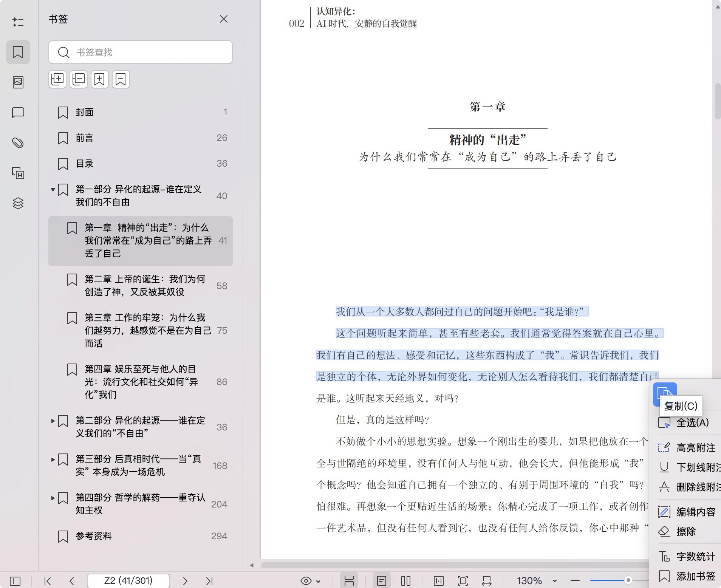
Task: Click the collapse all bookmarks icon
Action: (79, 79)
